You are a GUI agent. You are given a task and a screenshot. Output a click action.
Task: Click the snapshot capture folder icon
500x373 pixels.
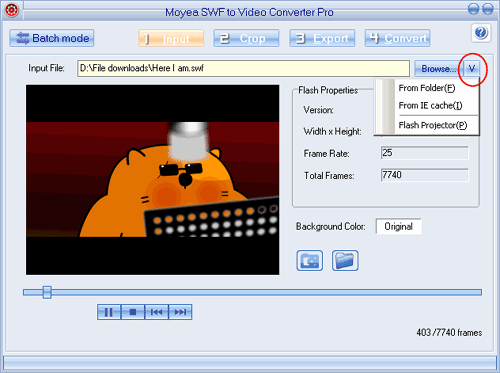(x=310, y=260)
